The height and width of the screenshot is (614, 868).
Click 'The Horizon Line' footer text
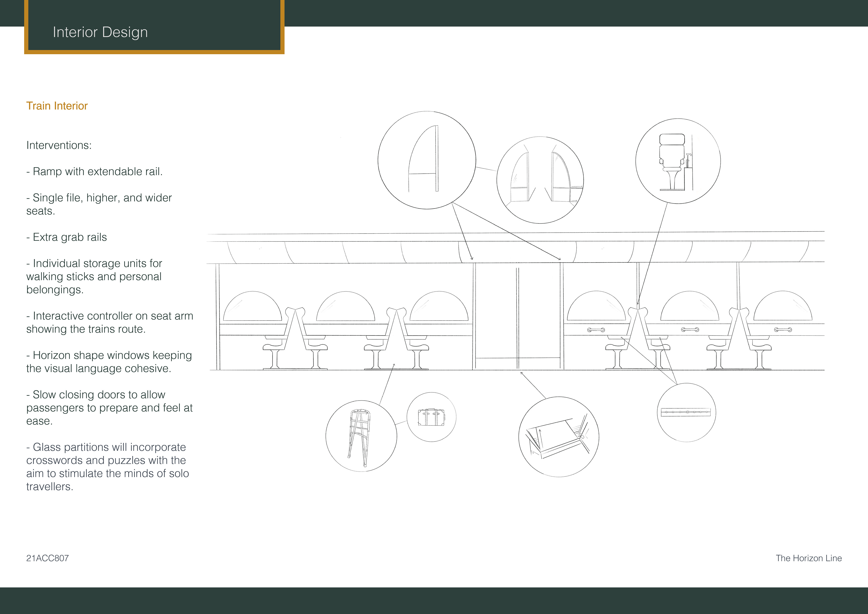point(809,558)
